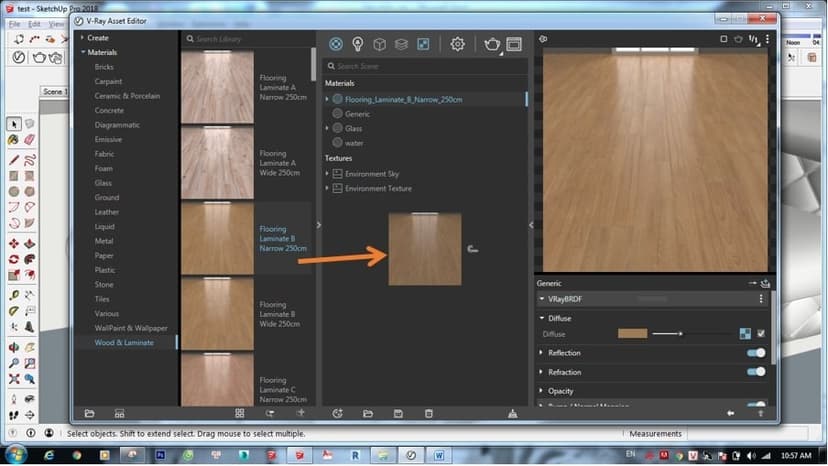The width and height of the screenshot is (828, 466).
Task: Toggle the Reflection switch
Action: [756, 352]
